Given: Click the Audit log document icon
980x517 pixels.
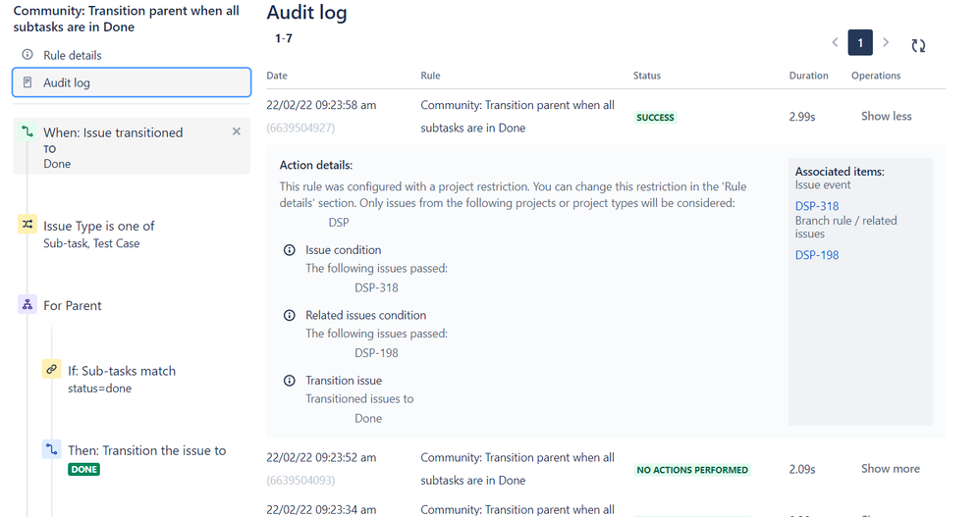Looking at the screenshot, I should coord(27,82).
